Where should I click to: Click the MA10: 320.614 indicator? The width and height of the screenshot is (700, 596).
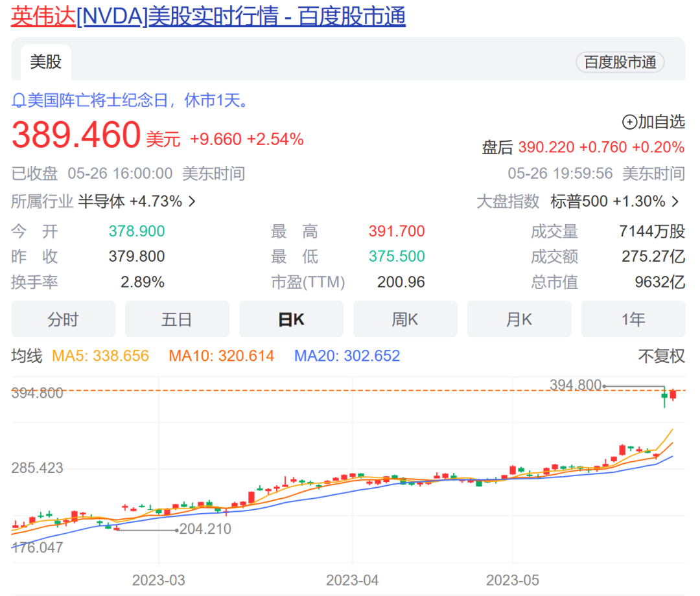click(x=222, y=356)
